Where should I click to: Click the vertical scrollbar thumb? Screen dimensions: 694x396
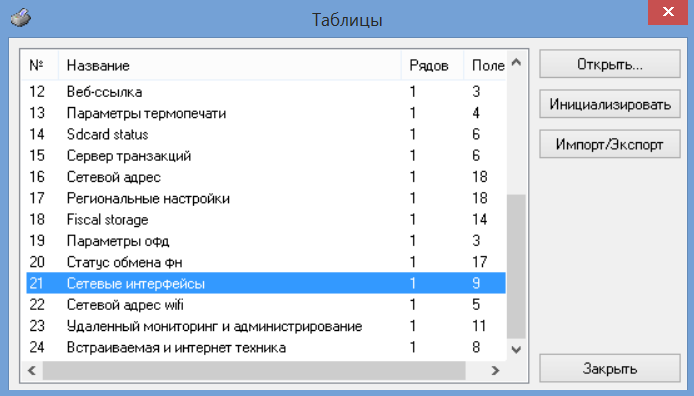tap(516, 266)
